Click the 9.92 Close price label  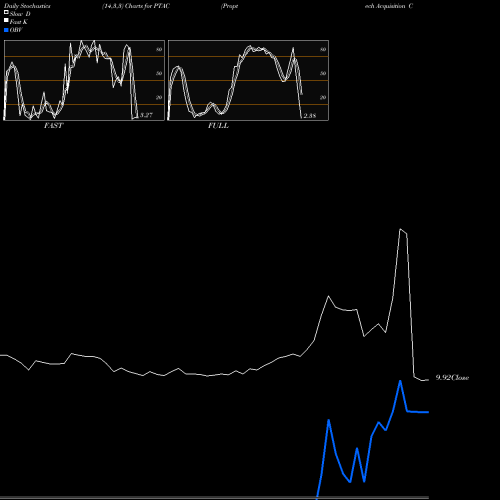452,378
